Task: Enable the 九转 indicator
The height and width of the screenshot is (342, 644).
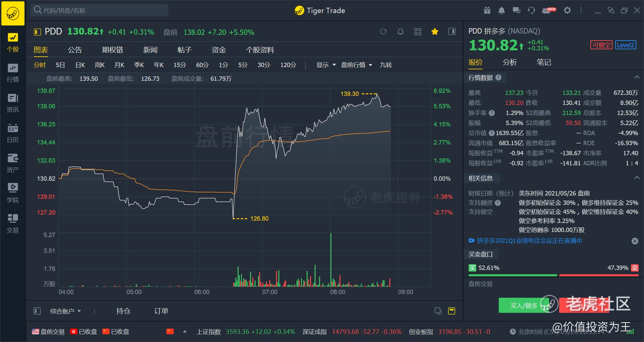Action: [386, 65]
